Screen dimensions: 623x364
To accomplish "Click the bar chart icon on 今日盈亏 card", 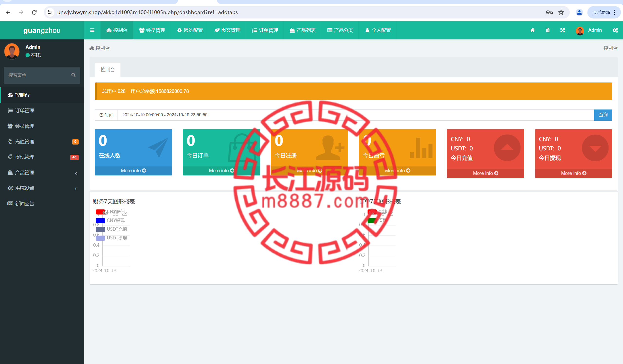I will pyautogui.click(x=421, y=148).
